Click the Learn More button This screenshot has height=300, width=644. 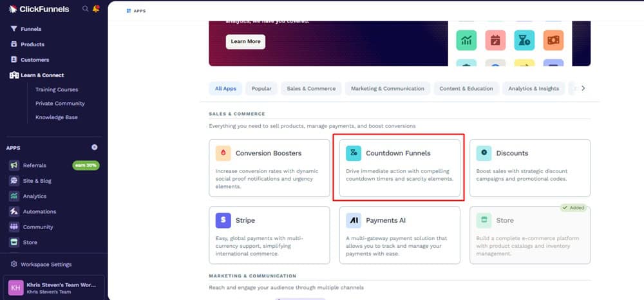[x=245, y=41]
